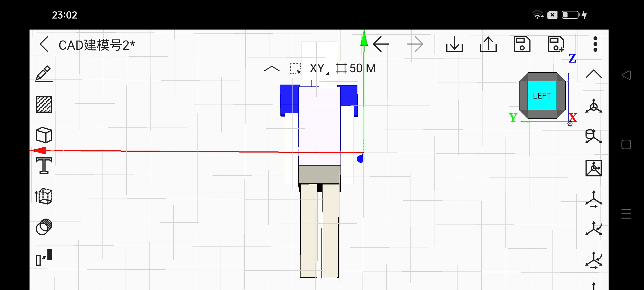Tap the Android back triangle button
This screenshot has height=290, width=644.
pos(626,75)
